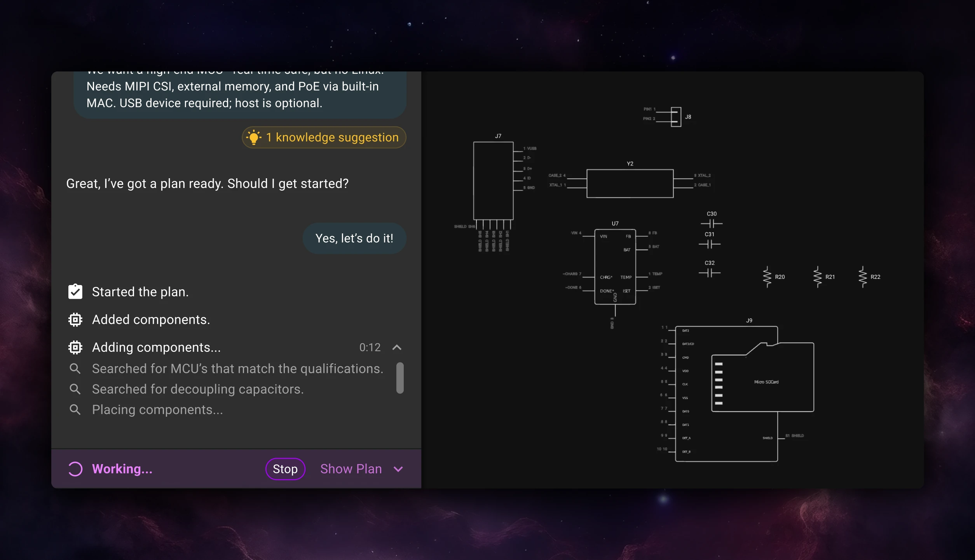Expand the Show Plan chevron
Screen dimensions: 975x560
tap(398, 469)
